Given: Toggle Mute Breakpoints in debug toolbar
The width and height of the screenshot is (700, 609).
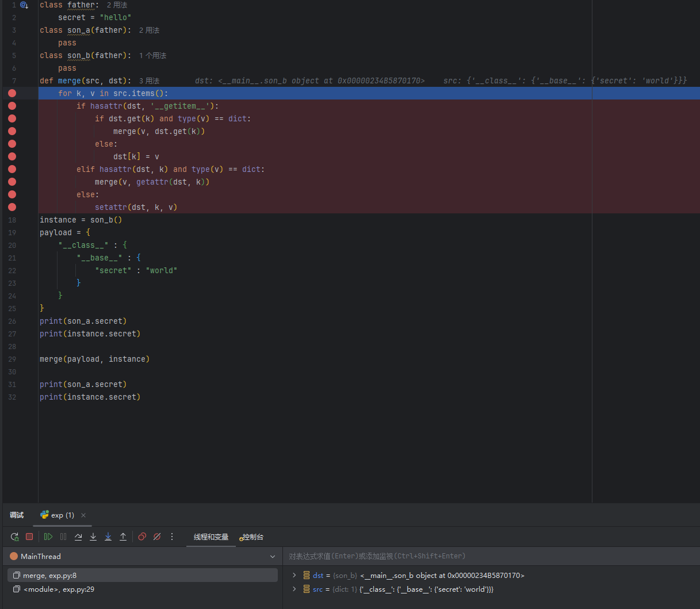Looking at the screenshot, I should pyautogui.click(x=157, y=537).
